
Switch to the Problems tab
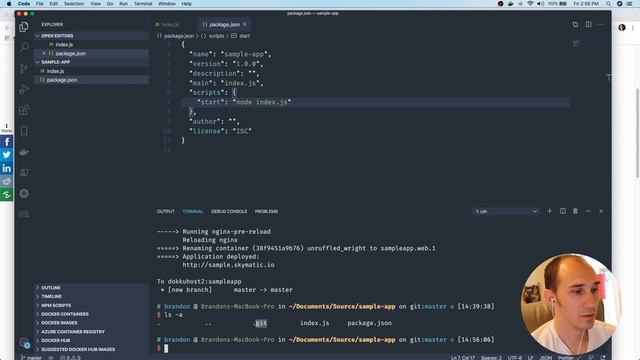tap(266, 211)
